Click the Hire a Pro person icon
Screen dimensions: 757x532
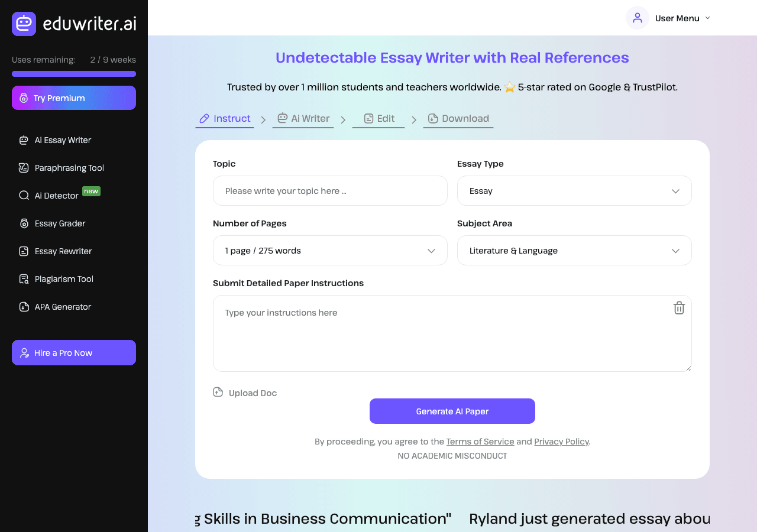[24, 353]
